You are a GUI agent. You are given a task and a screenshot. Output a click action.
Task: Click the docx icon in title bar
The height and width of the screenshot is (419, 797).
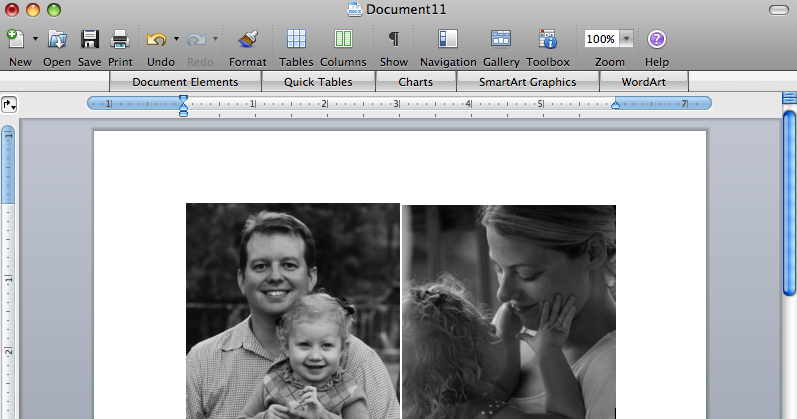tap(354, 10)
